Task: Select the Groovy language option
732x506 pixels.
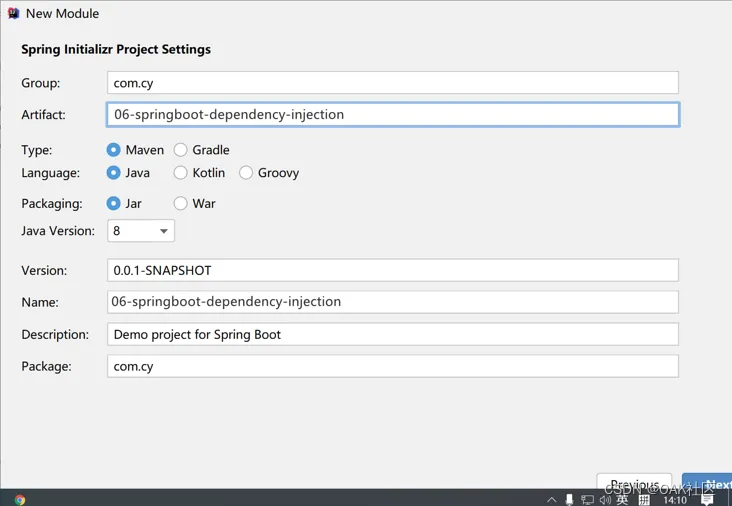Action: [246, 173]
